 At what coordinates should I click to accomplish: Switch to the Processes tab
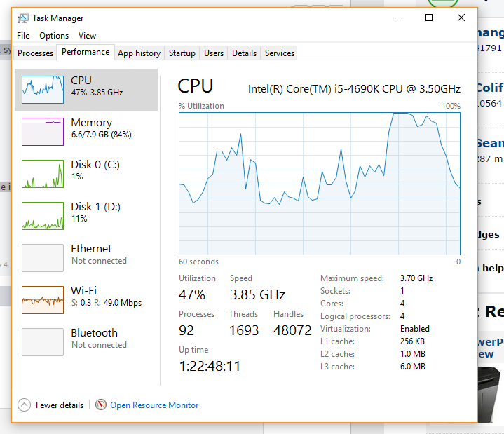[x=35, y=53]
